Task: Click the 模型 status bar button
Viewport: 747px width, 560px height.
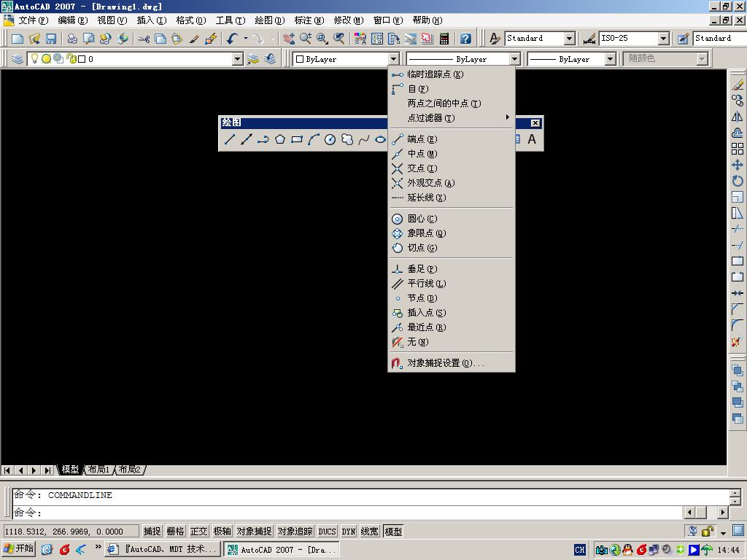Action: [x=393, y=531]
